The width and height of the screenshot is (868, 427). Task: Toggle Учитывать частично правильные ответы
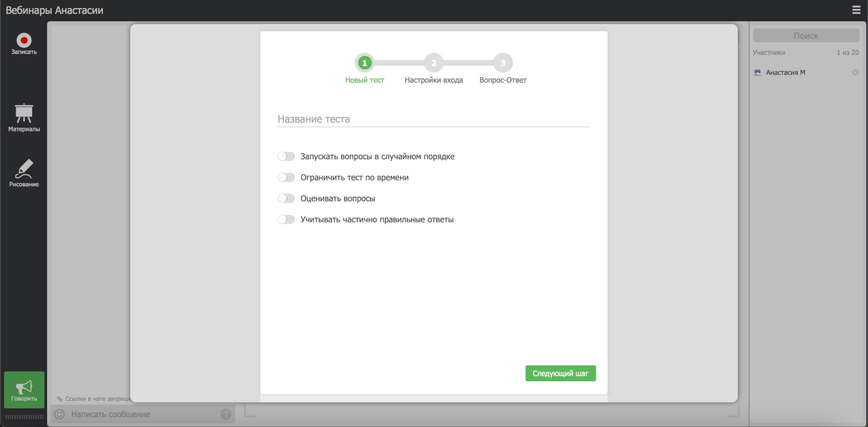click(286, 219)
